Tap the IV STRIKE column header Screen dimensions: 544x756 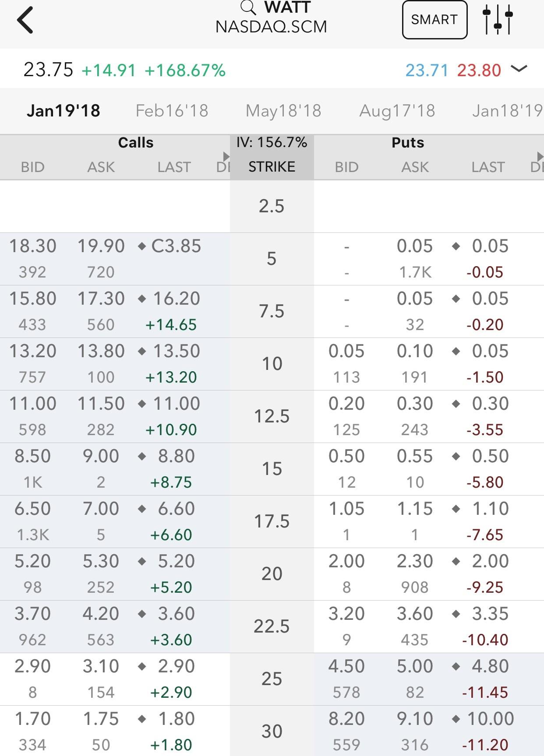pos(272,157)
